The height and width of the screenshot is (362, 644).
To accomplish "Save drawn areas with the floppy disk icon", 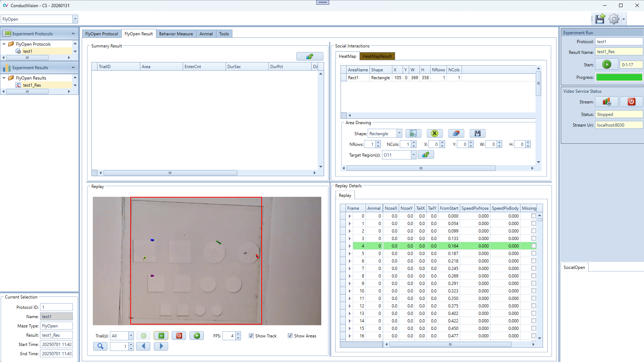I will pos(477,133).
